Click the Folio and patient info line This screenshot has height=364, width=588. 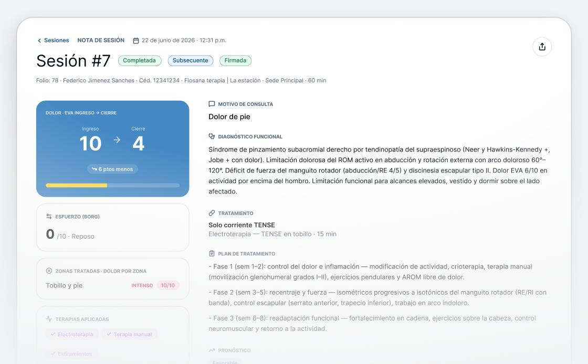point(181,81)
